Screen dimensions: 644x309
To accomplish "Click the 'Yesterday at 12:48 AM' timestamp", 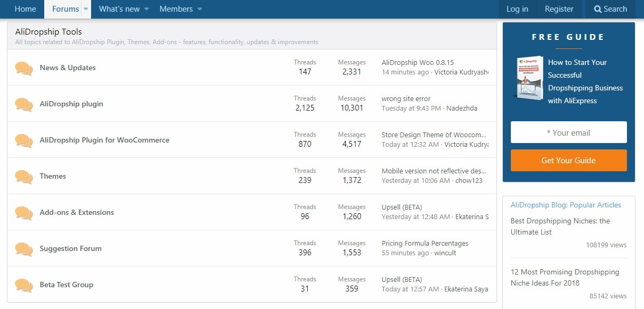I will point(416,217).
